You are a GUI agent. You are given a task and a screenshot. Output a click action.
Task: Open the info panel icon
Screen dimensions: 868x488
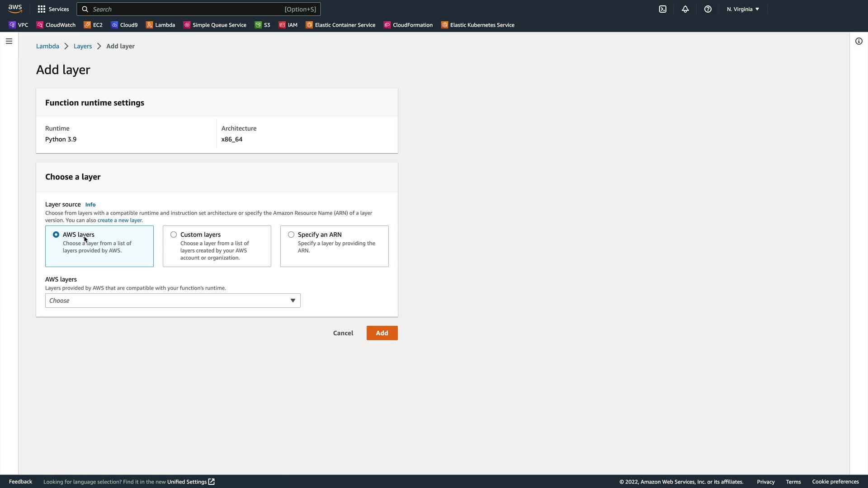859,41
